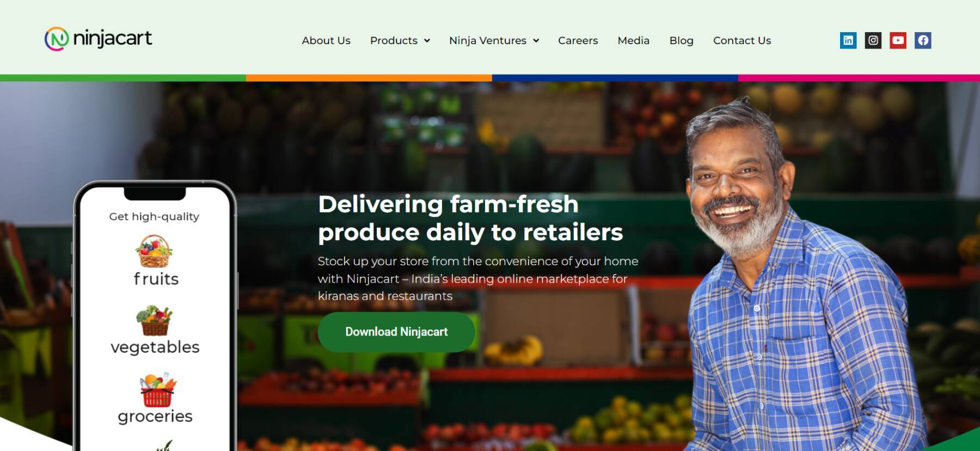Click the phone mockup image
This screenshot has height=451, width=980.
coord(155,316)
